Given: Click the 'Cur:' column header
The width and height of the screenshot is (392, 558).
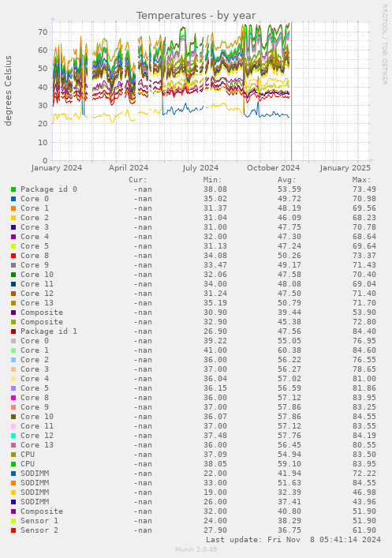Looking at the screenshot, I should [138, 180].
